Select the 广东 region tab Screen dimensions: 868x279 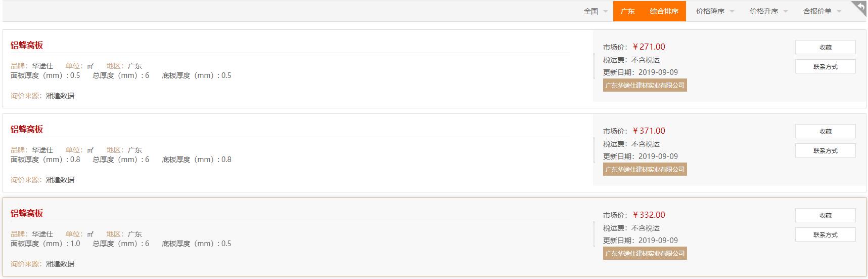627,11
